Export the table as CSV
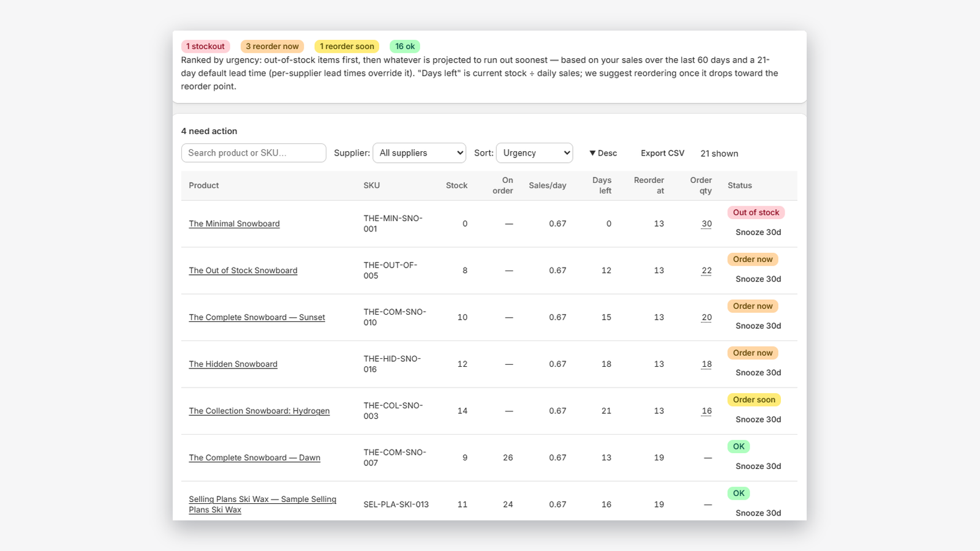 click(663, 153)
